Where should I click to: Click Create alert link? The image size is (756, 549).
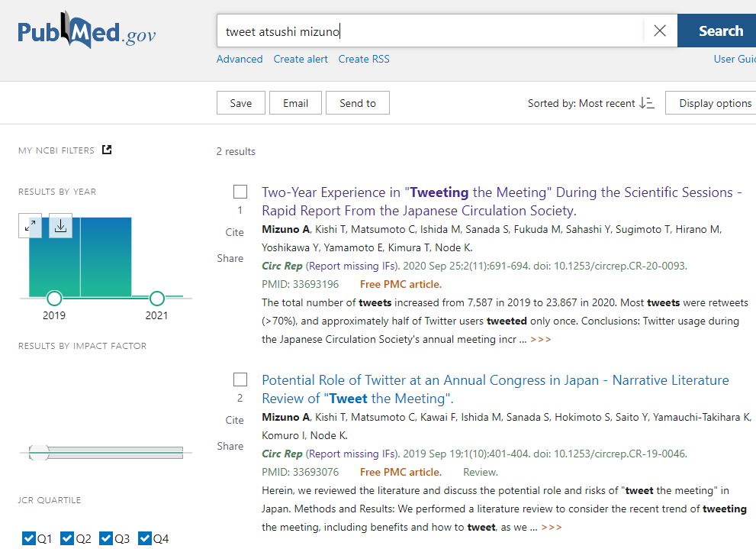pos(301,60)
